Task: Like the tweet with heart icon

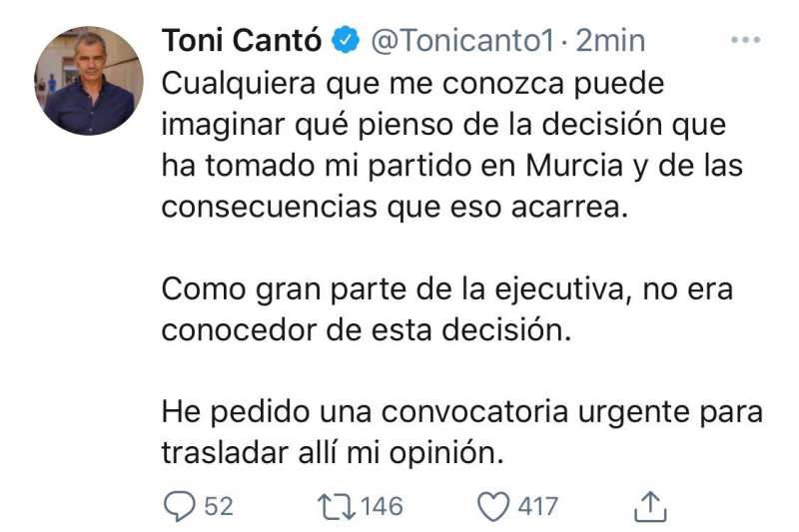Action: (x=492, y=506)
